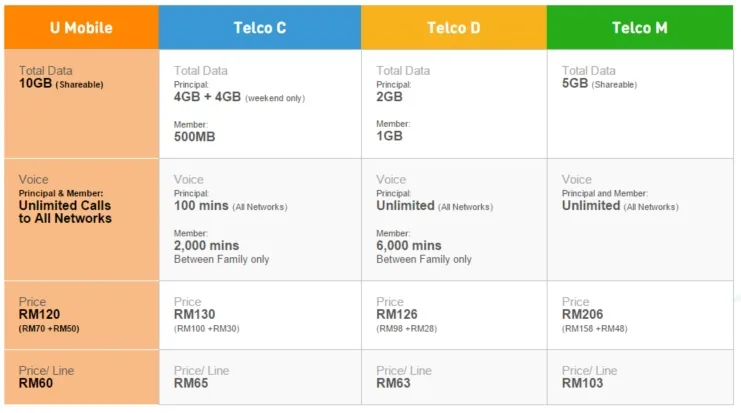Select Telco C 2,000 mins member entry
Image resolution: width=741 pixels, height=413 pixels.
(206, 246)
